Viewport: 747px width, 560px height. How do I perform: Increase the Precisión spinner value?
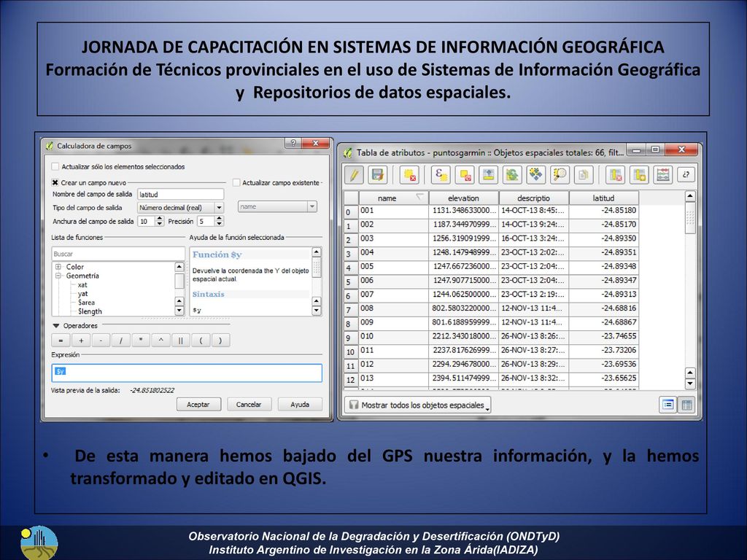tap(219, 219)
